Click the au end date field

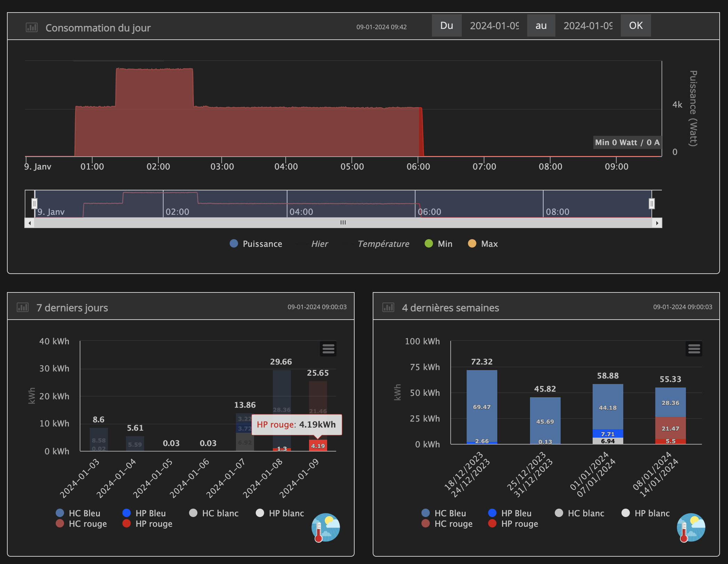click(588, 26)
